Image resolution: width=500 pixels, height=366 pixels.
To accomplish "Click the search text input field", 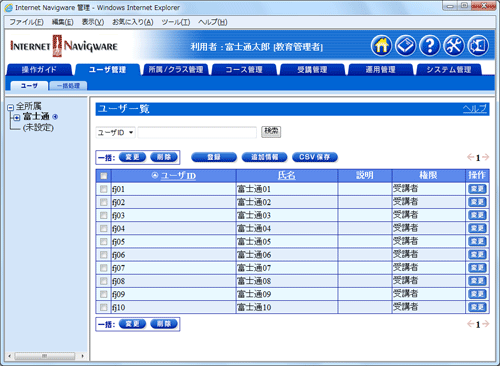I will tap(197, 132).
